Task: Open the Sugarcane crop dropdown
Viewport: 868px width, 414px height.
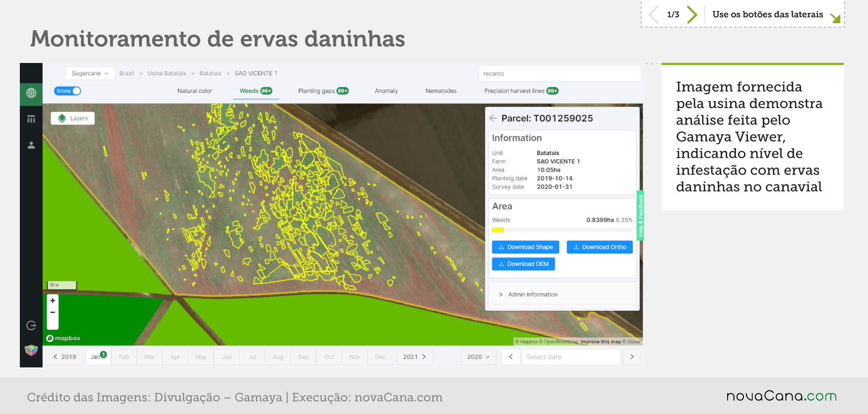Action: point(90,73)
